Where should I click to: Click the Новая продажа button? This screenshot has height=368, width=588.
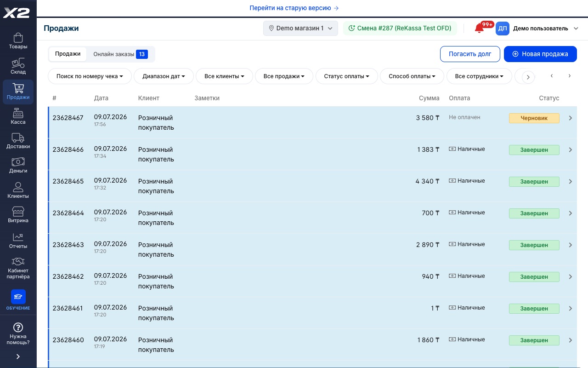coord(540,54)
